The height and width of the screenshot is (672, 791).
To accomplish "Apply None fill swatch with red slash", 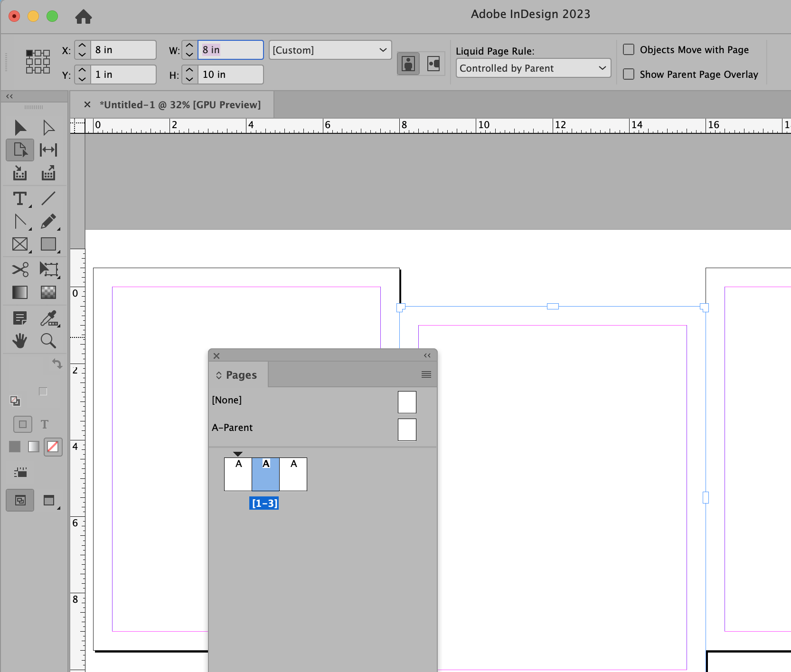I will point(53,447).
